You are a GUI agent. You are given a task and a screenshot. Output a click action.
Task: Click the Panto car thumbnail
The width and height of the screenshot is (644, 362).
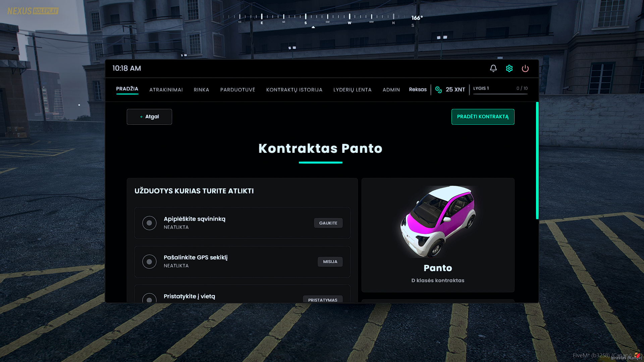coord(438,222)
